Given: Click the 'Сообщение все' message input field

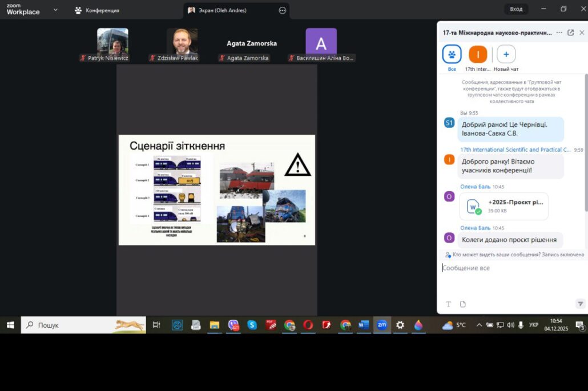Looking at the screenshot, I should coord(511,268).
